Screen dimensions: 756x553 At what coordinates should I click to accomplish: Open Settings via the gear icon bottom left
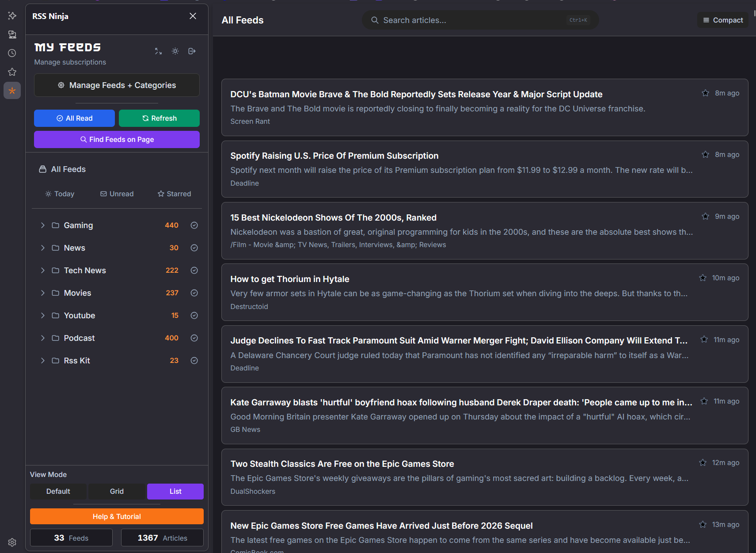(12, 542)
